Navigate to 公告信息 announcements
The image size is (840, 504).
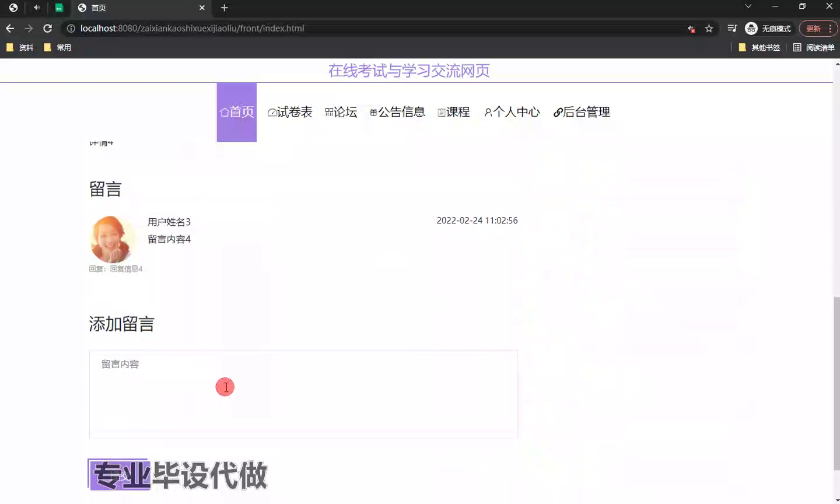pyautogui.click(x=397, y=112)
